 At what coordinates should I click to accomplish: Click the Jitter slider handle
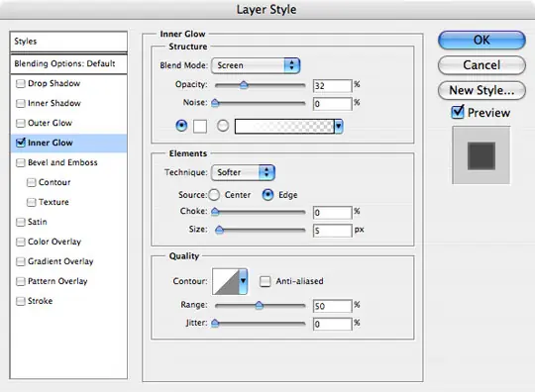[215, 323]
